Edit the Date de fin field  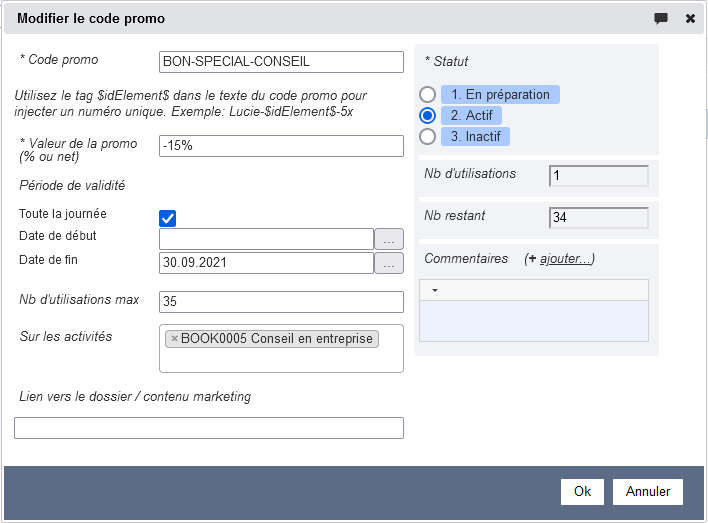[x=266, y=263]
